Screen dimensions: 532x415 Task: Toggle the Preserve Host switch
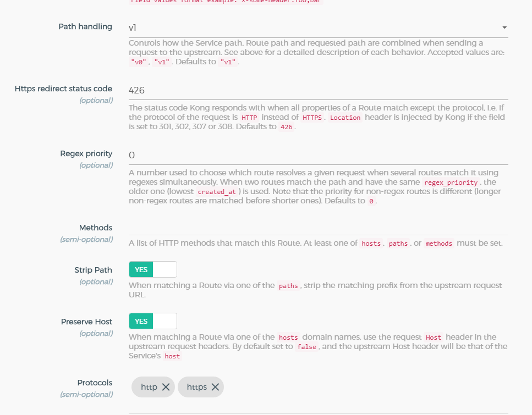click(x=153, y=321)
